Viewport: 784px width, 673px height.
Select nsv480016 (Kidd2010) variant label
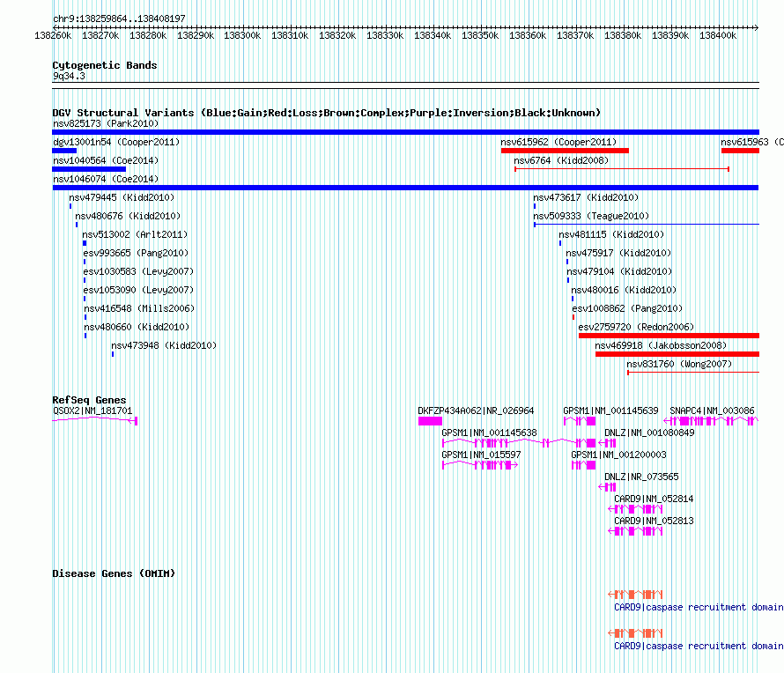[624, 290]
